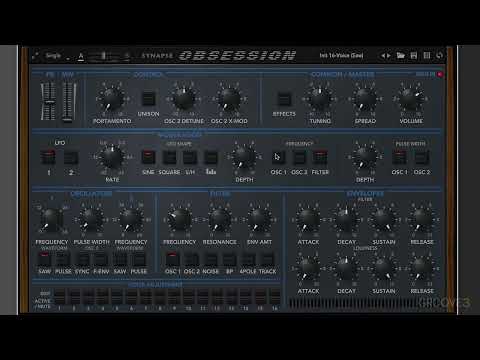Click the filter envelope Decay knob
480x360 pixels.
pos(346,220)
